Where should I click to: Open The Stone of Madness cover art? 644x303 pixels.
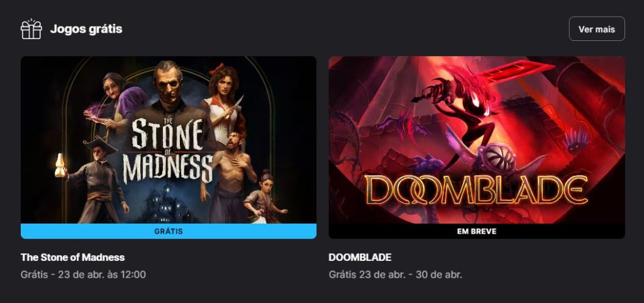click(169, 140)
